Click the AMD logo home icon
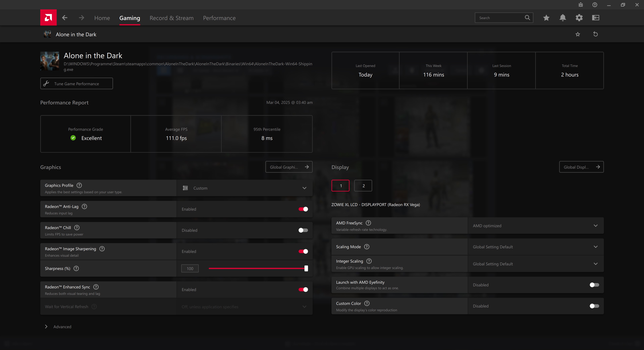This screenshot has height=350, width=644. (x=48, y=17)
